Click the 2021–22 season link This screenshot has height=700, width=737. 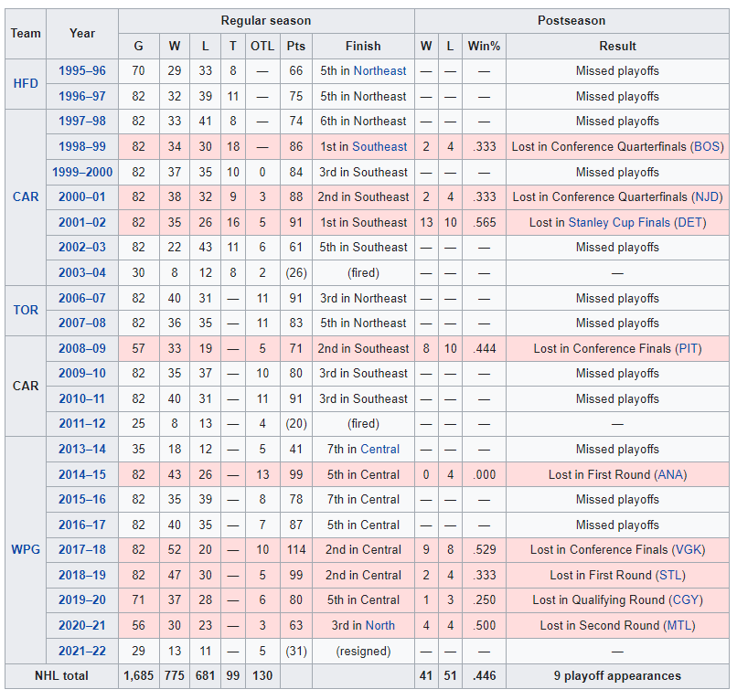tap(82, 651)
